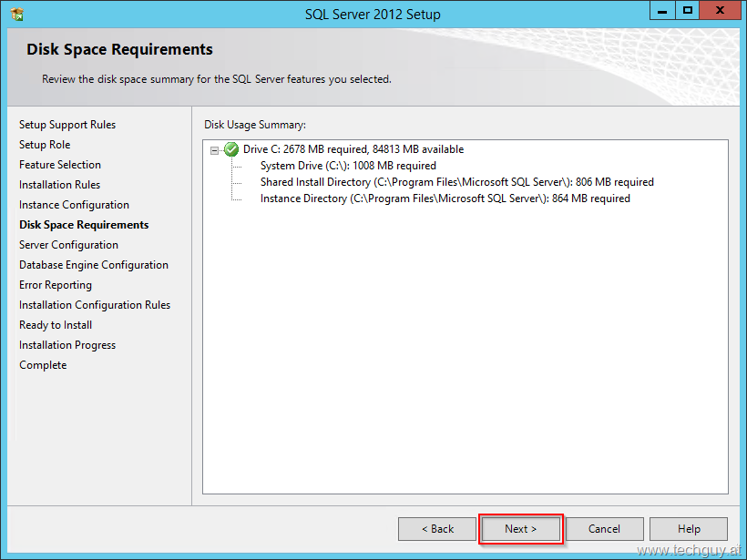Click the Disk Usage Summary label
The image size is (747, 560).
[x=255, y=125]
